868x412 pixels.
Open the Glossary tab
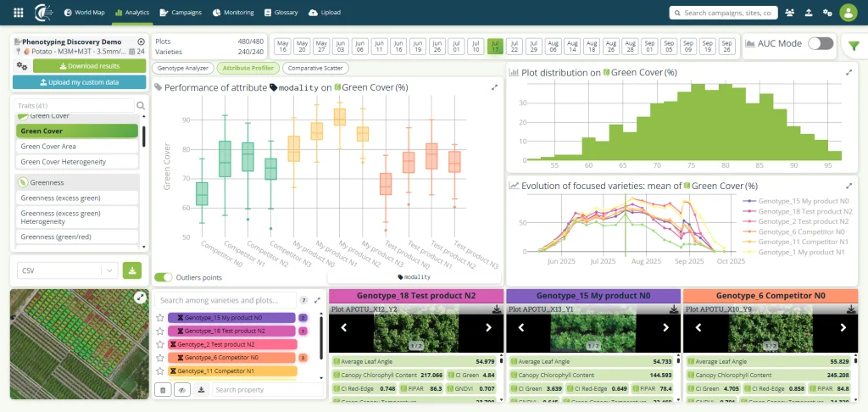point(281,12)
